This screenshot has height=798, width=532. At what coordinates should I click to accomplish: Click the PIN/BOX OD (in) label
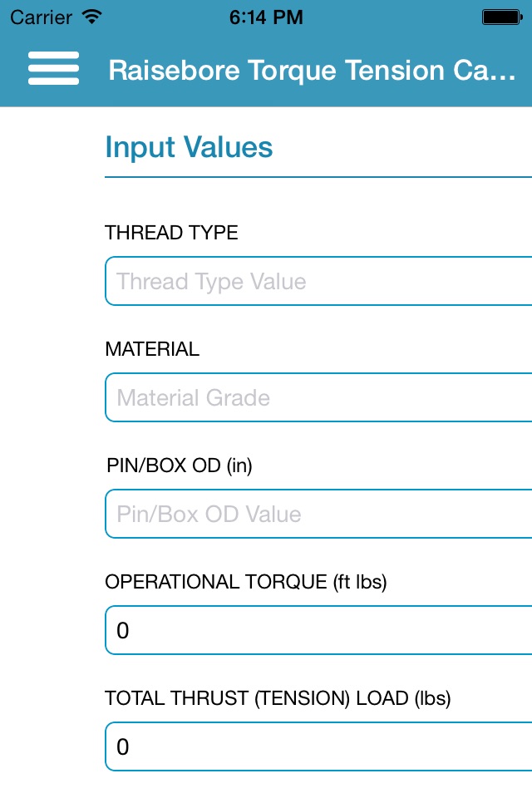[180, 465]
